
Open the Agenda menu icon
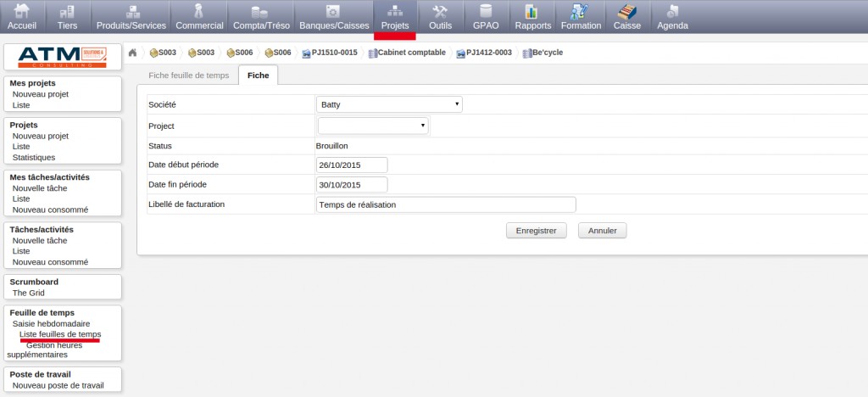(x=672, y=11)
